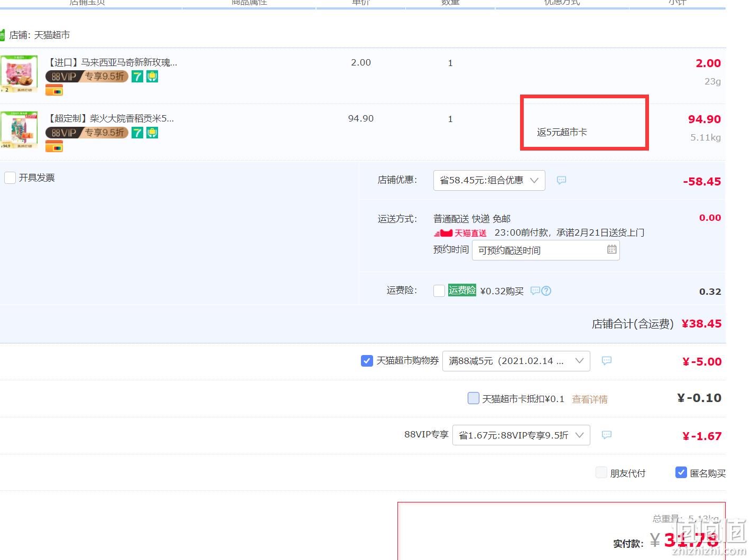The width and height of the screenshot is (751, 560).
Task: Click the 88VIP badge on the Malaysia biscuit row
Action: (x=87, y=77)
